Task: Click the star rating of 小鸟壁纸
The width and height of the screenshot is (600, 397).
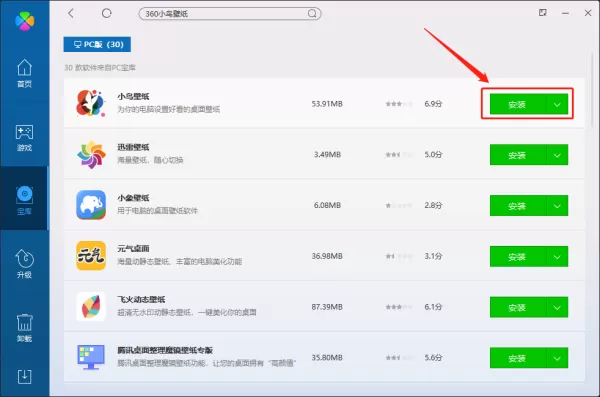Action: pyautogui.click(x=399, y=104)
